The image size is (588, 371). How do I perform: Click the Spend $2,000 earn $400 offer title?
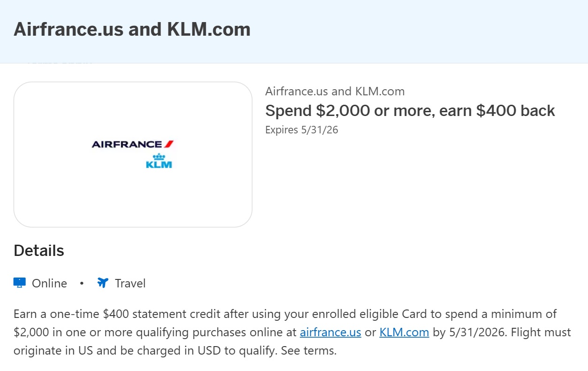(410, 110)
